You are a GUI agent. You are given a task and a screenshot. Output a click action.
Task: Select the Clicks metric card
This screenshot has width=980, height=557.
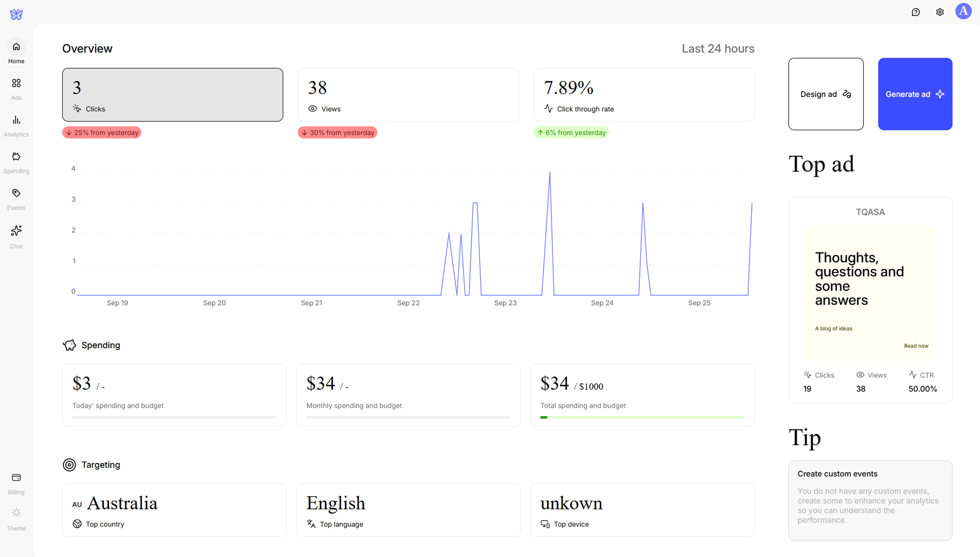click(172, 95)
